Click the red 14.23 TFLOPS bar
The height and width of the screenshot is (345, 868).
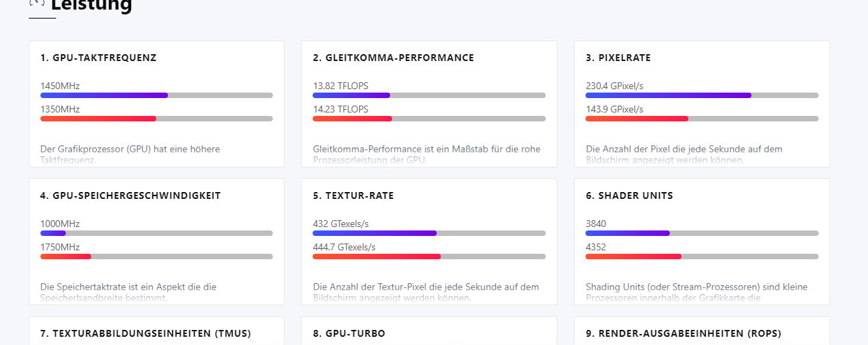coord(352,119)
